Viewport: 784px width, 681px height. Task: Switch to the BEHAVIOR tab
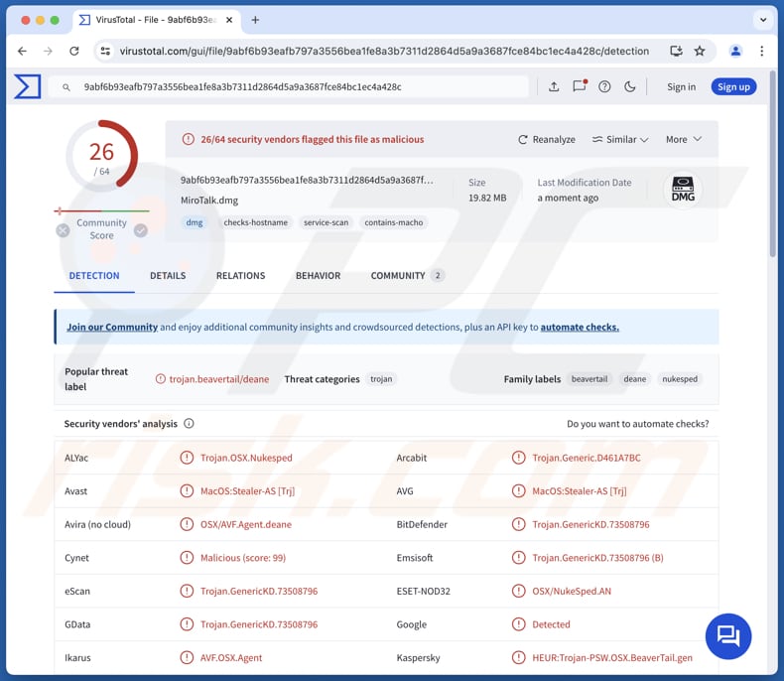coord(318,276)
